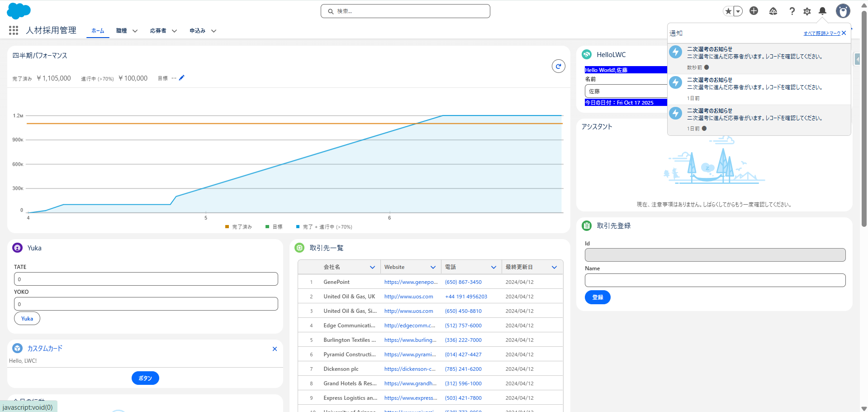Open the App Launcher grid icon

pyautogui.click(x=14, y=30)
